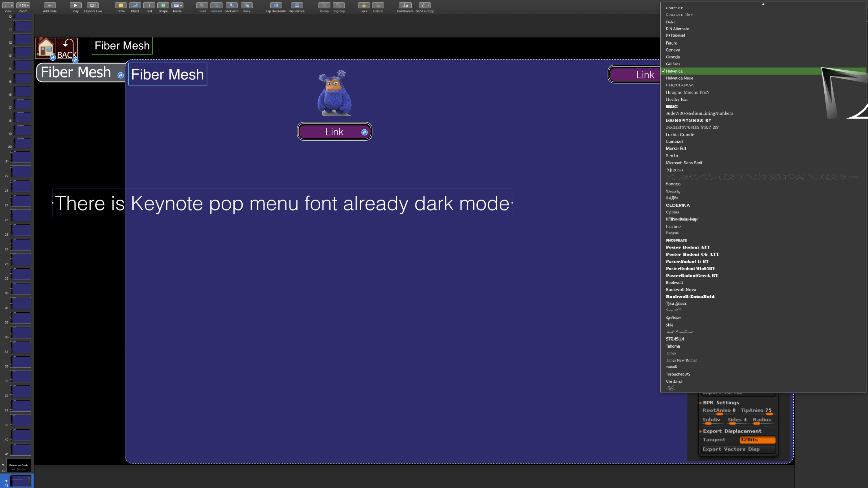Select the blue furry monster image
Viewport: 868px width, 488px height.
pos(334,93)
